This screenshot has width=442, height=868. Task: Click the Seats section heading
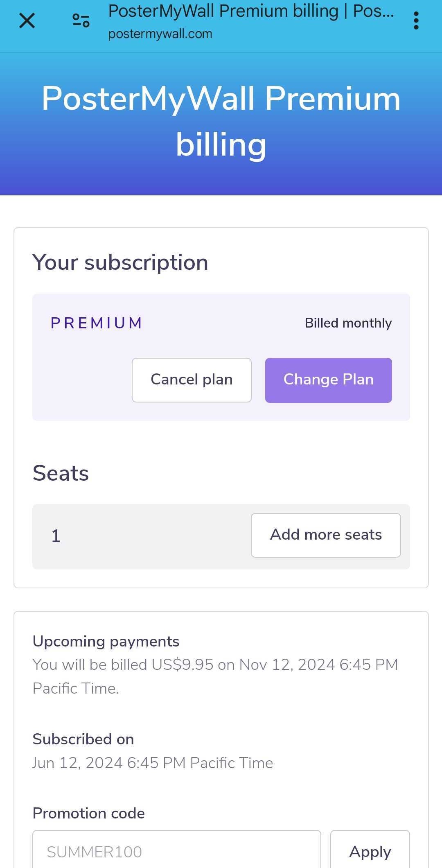pos(60,472)
